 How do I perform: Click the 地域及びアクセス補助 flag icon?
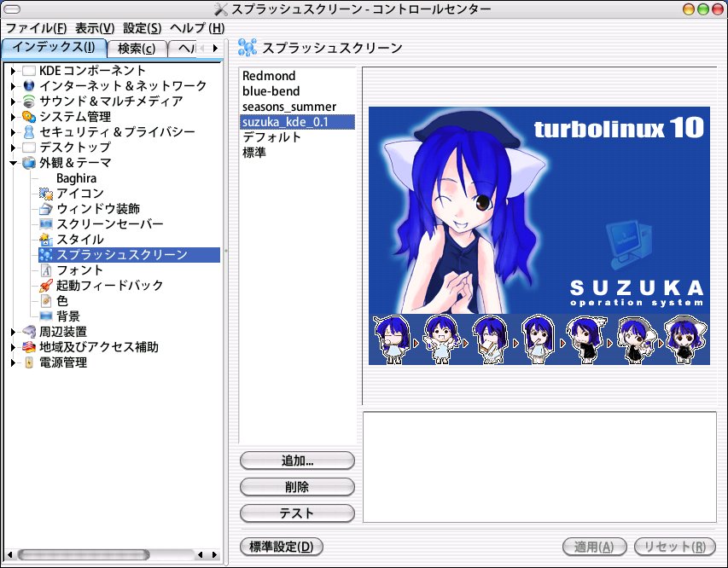(29, 346)
